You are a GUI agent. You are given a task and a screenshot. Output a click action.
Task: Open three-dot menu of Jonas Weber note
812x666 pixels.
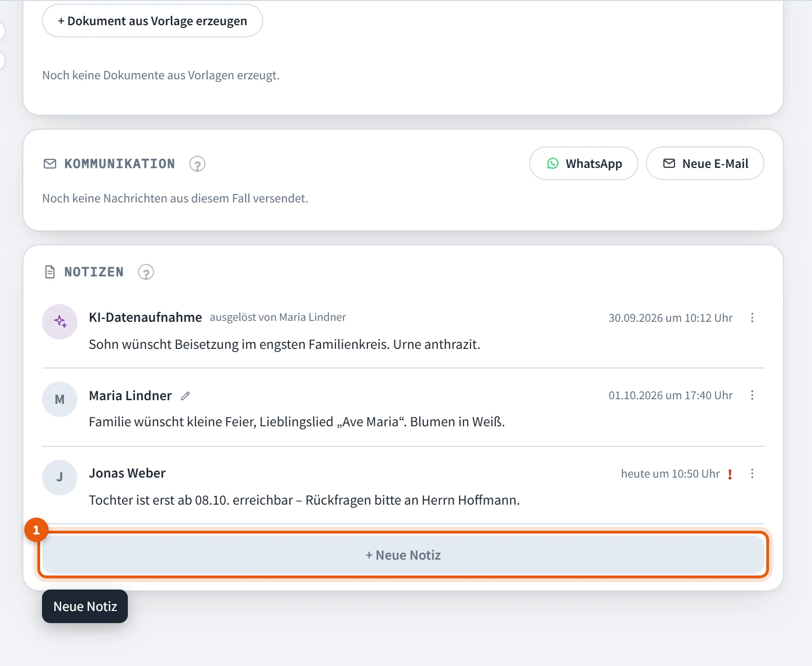[752, 473]
